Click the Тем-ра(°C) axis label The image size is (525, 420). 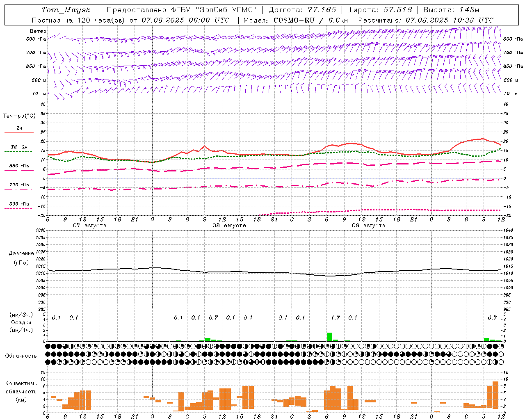(x=19, y=116)
